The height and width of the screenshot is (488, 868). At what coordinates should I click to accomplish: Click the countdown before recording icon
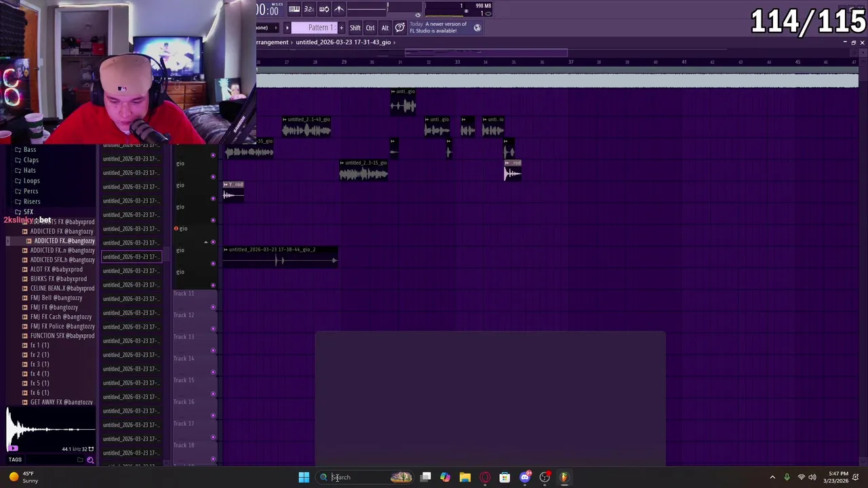coord(309,9)
